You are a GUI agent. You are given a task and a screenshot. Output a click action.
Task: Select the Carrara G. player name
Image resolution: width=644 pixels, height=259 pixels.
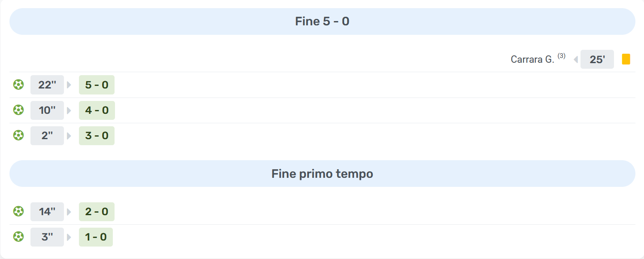532,59
